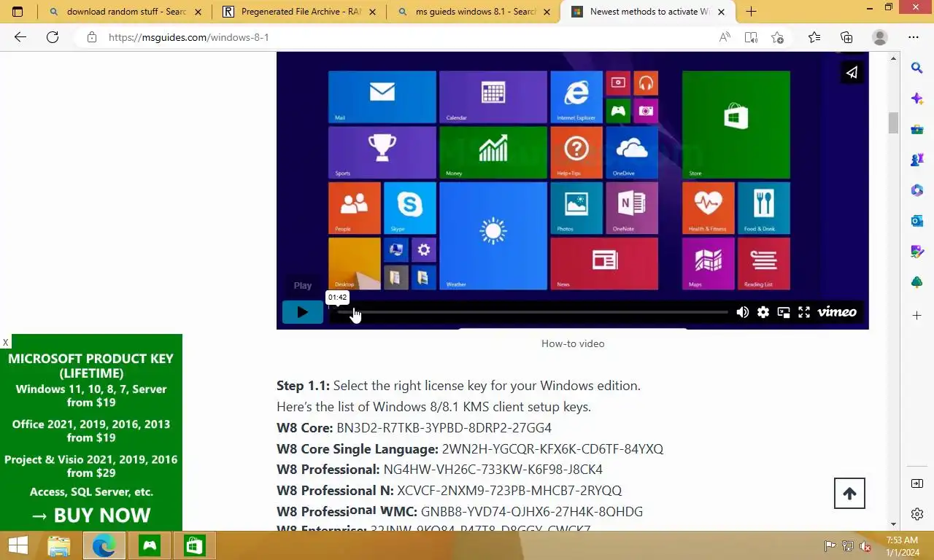The height and width of the screenshot is (560, 934).
Task: Open green game controller taskbar app
Action: pyautogui.click(x=149, y=545)
